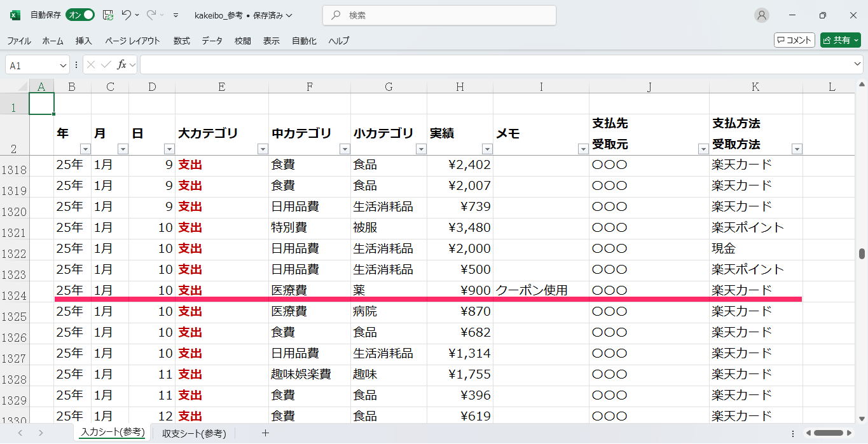Open the 大カテゴリ filter dropdown
868x444 pixels.
tap(263, 149)
